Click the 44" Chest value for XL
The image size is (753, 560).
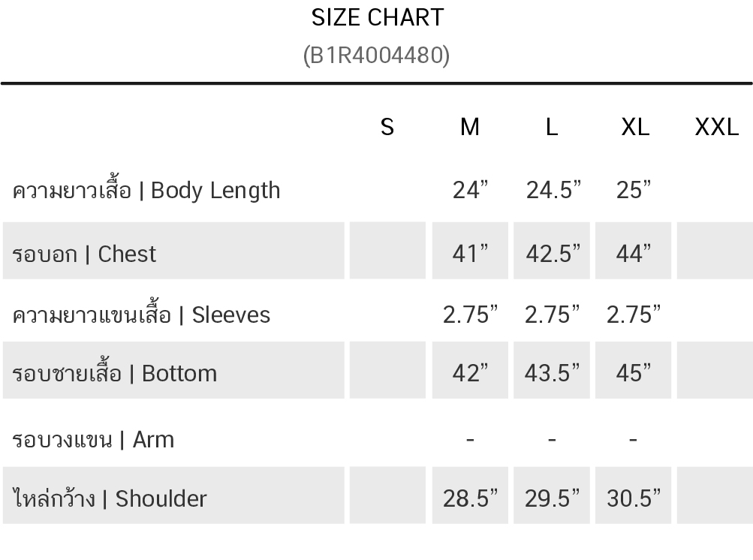[x=634, y=254]
